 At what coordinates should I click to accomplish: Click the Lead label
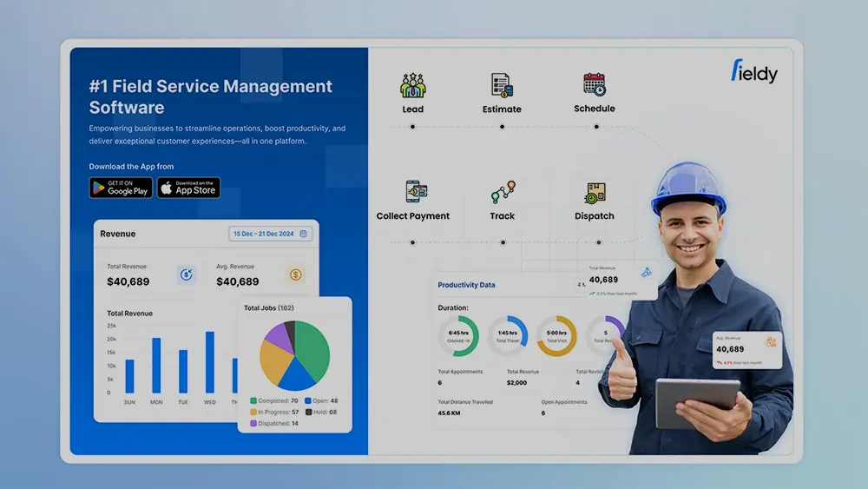(413, 109)
